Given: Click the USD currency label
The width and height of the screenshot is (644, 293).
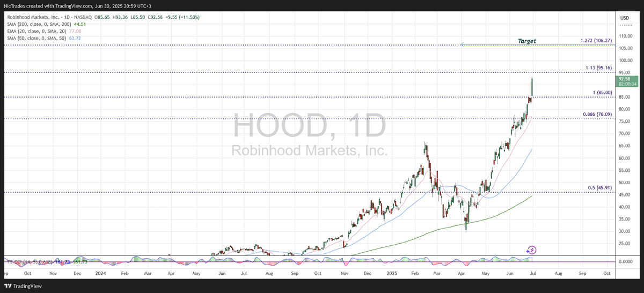Looking at the screenshot, I should 625,18.
